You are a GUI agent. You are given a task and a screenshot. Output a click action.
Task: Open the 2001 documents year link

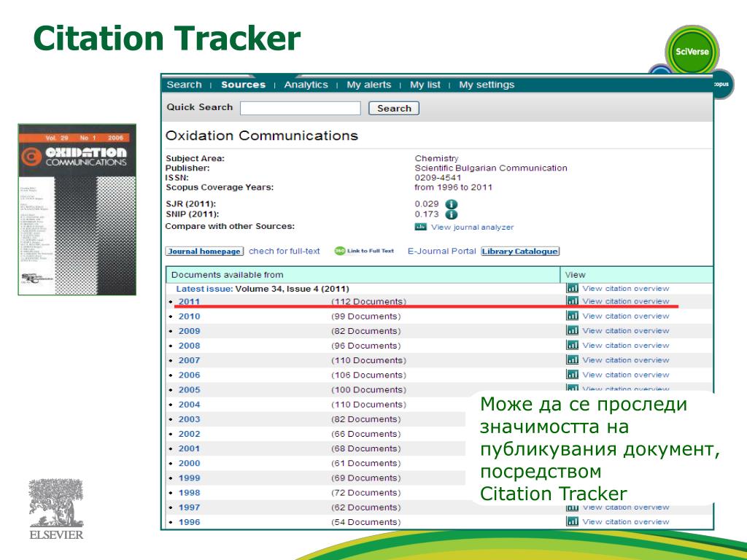point(189,448)
